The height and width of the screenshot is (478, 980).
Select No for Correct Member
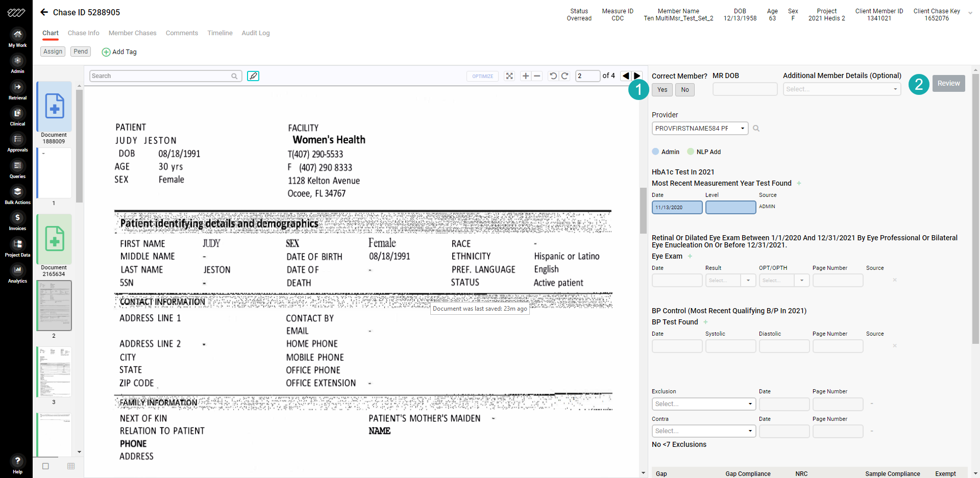pyautogui.click(x=685, y=90)
